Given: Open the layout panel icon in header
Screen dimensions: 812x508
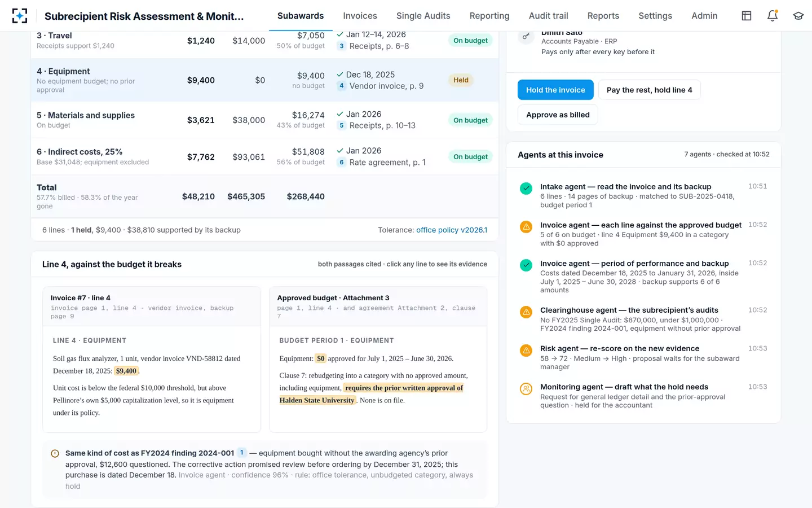Looking at the screenshot, I should [x=747, y=16].
